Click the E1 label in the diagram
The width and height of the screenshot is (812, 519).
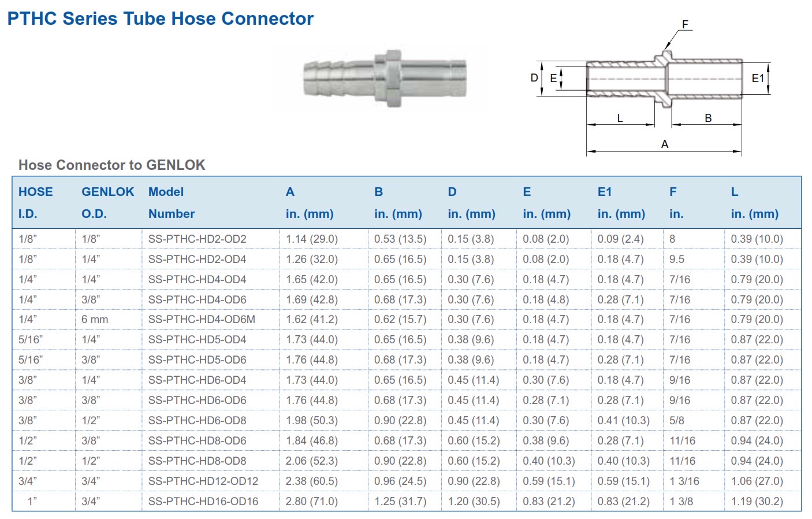click(758, 79)
